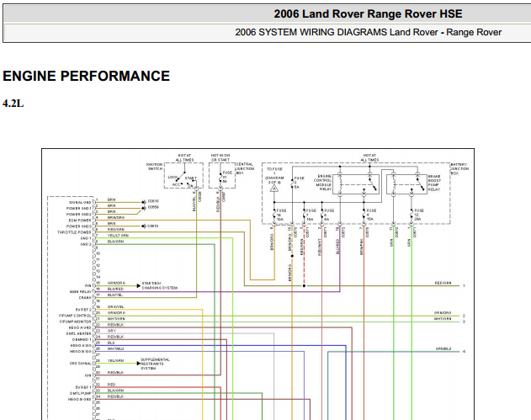Click the 'RED/GRN' label at right edge output 1
531x420 pixels.
pyautogui.click(x=443, y=283)
